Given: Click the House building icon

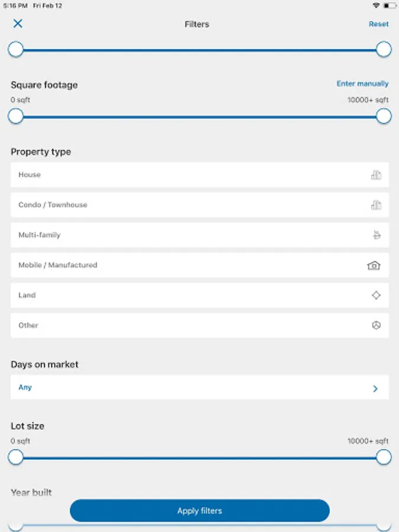Looking at the screenshot, I should pos(376,175).
